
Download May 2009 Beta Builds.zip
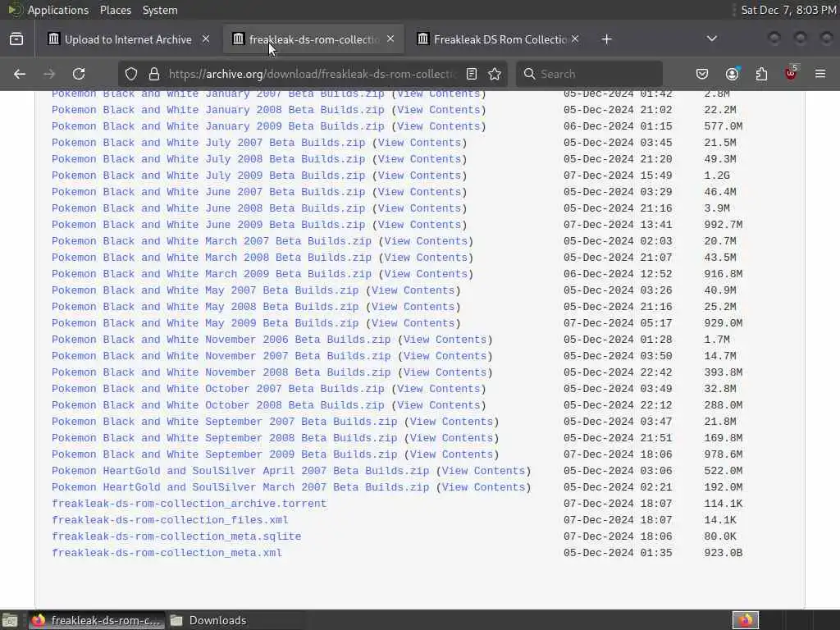tap(204, 323)
